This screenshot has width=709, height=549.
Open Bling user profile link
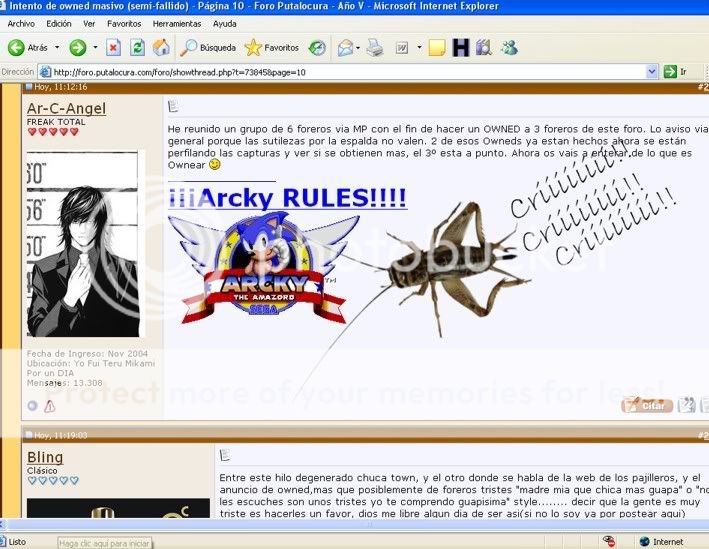pos(45,457)
